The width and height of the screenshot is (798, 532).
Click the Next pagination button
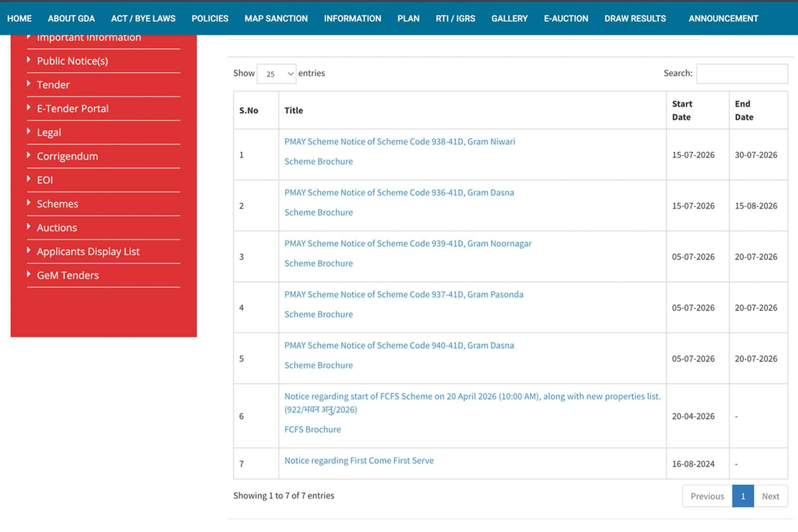pos(770,496)
